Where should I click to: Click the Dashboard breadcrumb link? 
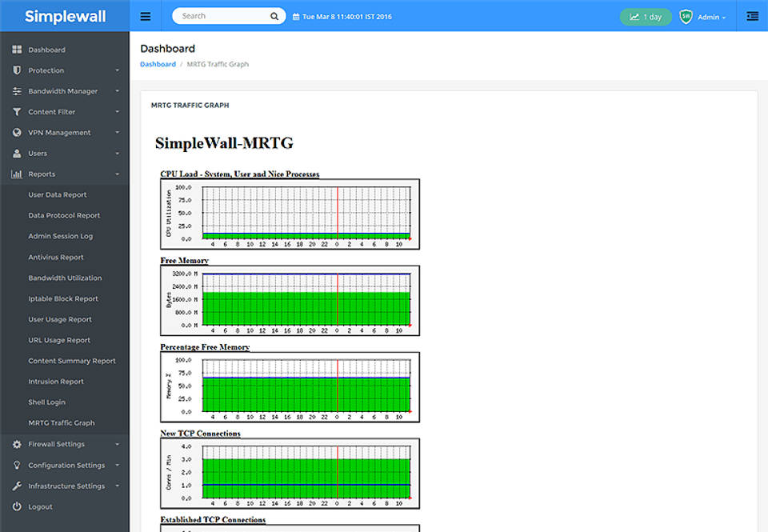click(x=158, y=64)
